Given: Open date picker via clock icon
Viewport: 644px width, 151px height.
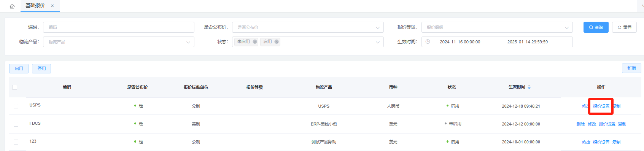Looking at the screenshot, I should click(428, 42).
